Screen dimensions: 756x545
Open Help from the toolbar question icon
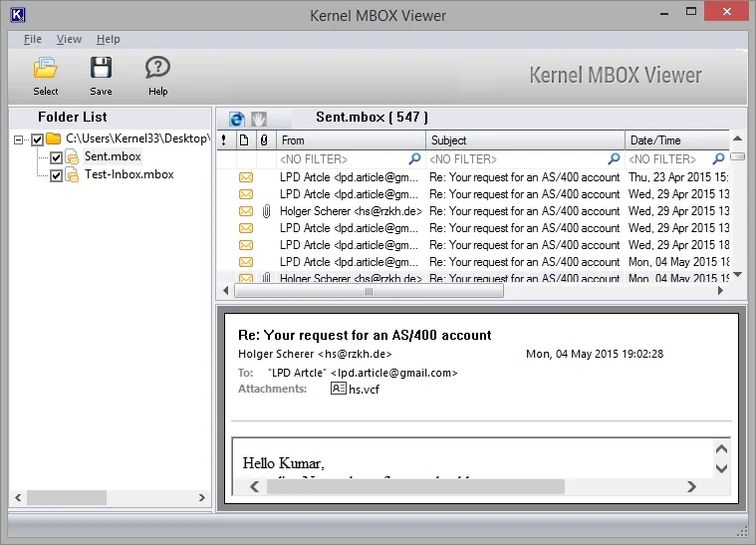tap(157, 68)
